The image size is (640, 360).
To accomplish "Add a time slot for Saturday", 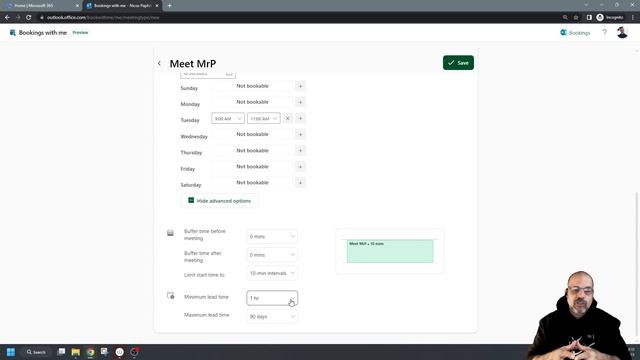I will [x=300, y=183].
